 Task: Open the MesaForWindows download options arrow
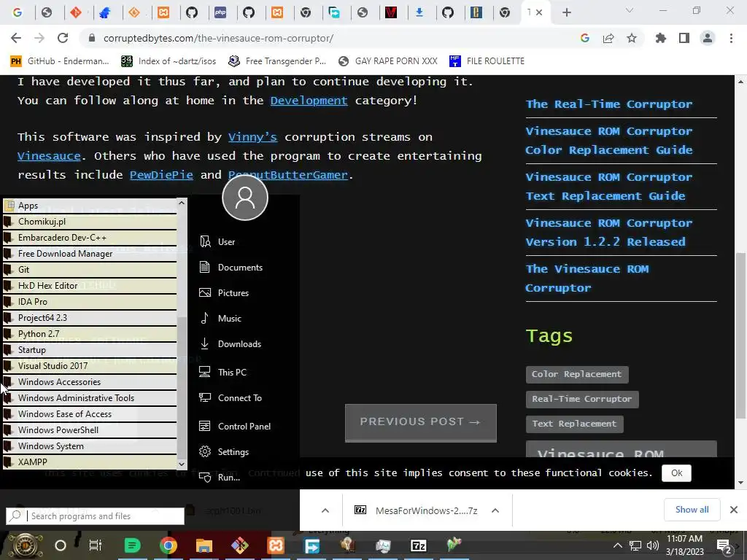pos(495,510)
